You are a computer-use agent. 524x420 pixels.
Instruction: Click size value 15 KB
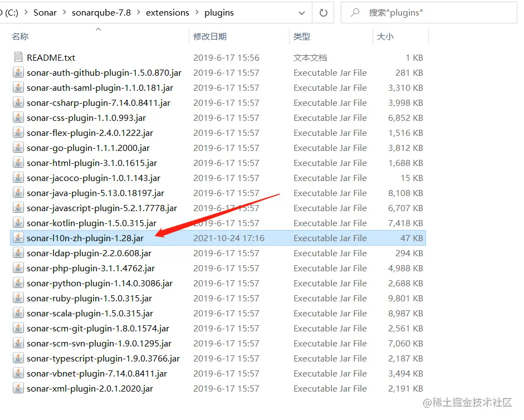412,178
